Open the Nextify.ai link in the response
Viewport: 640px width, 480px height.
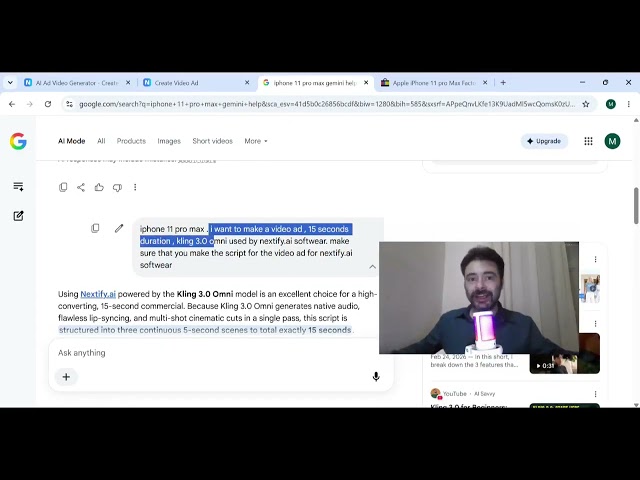[98, 294]
